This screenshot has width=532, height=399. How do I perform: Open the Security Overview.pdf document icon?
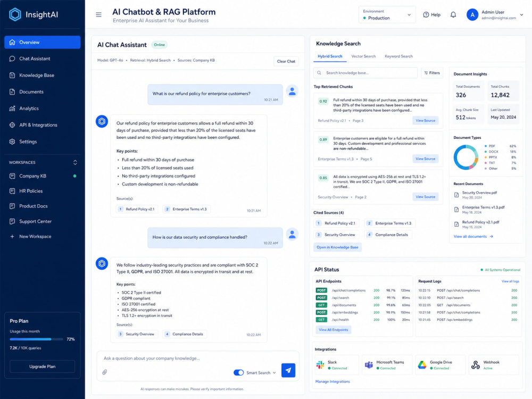pyautogui.click(x=456, y=195)
